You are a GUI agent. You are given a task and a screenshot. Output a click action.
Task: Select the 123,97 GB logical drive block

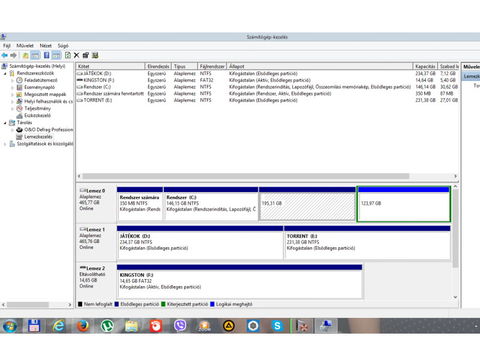tap(404, 204)
